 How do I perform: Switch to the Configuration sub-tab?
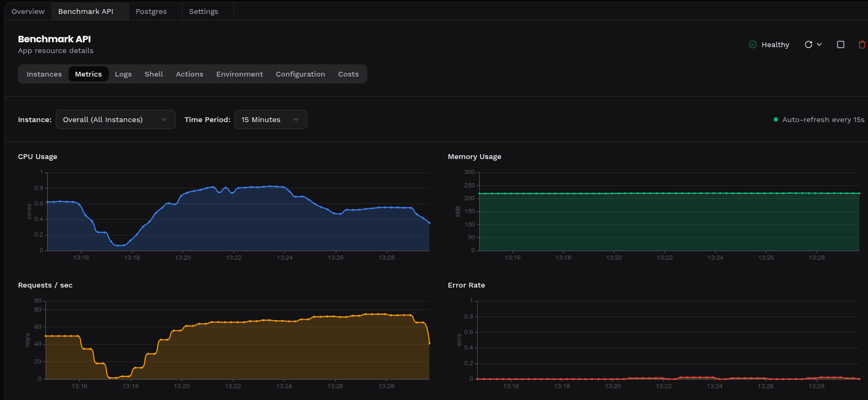click(300, 74)
